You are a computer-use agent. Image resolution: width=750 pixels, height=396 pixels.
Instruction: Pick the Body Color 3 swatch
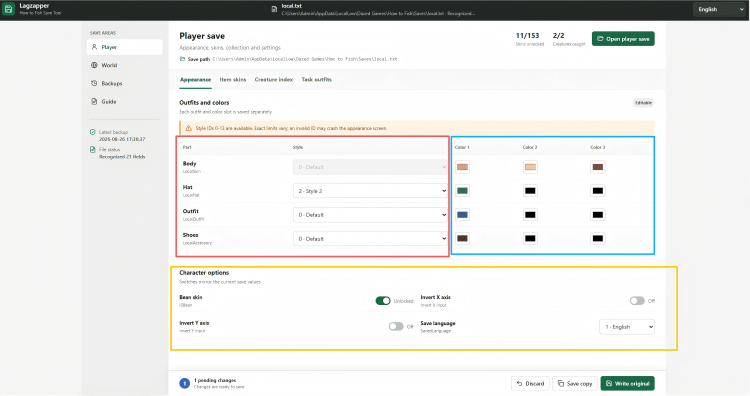598,167
